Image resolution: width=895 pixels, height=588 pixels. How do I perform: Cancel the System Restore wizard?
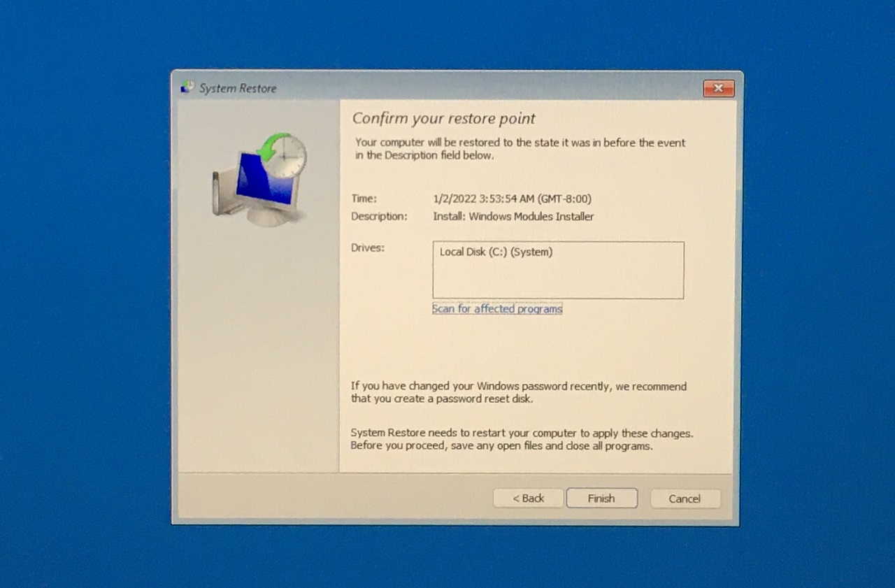[x=685, y=499]
